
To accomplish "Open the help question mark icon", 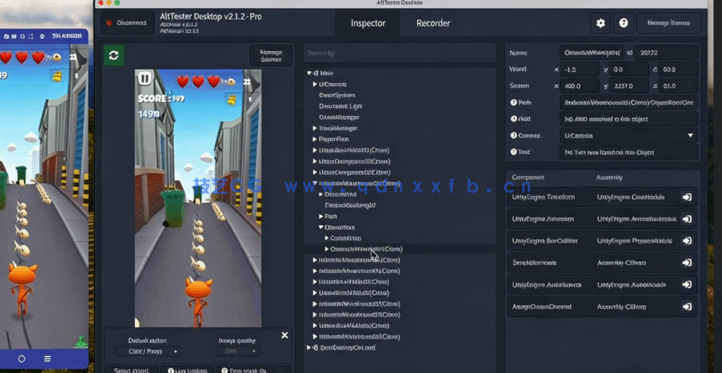I will (x=623, y=23).
